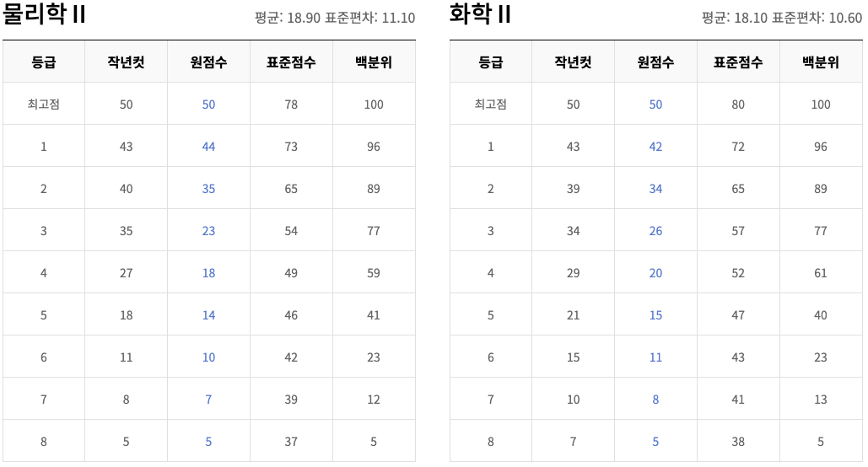Open 물리학 II grade 2 score 35

(208, 189)
